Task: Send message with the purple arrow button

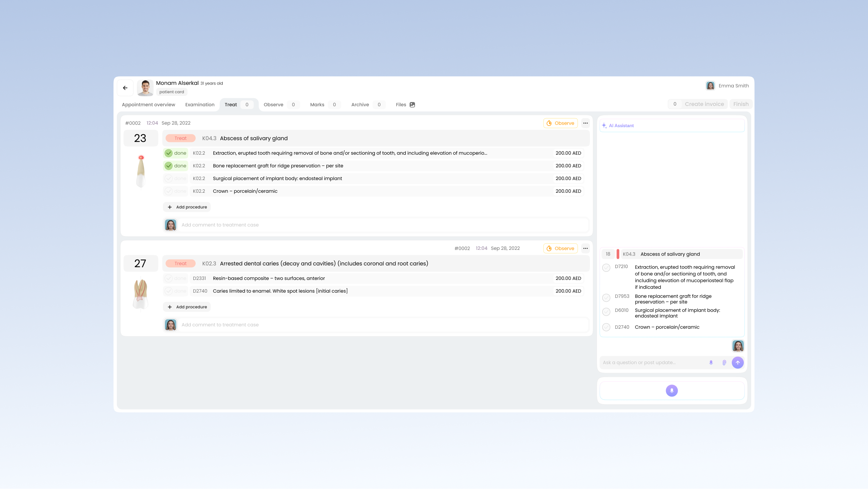Action: coord(737,362)
